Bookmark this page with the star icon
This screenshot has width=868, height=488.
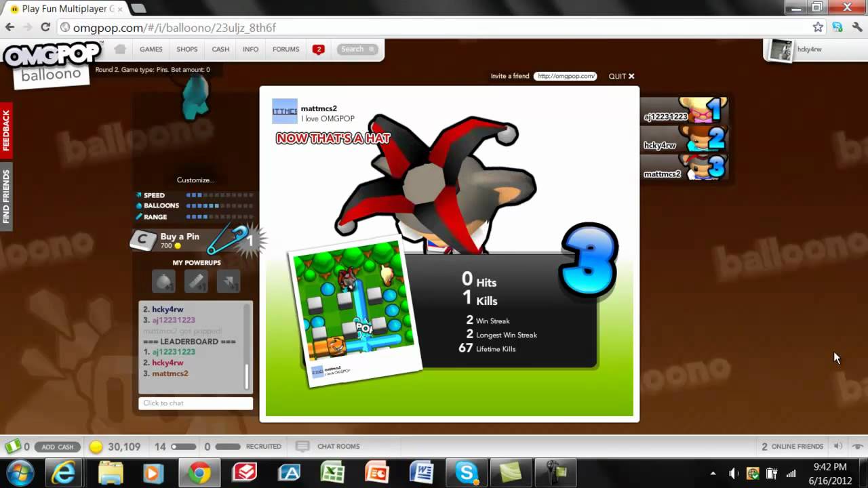[x=818, y=28]
